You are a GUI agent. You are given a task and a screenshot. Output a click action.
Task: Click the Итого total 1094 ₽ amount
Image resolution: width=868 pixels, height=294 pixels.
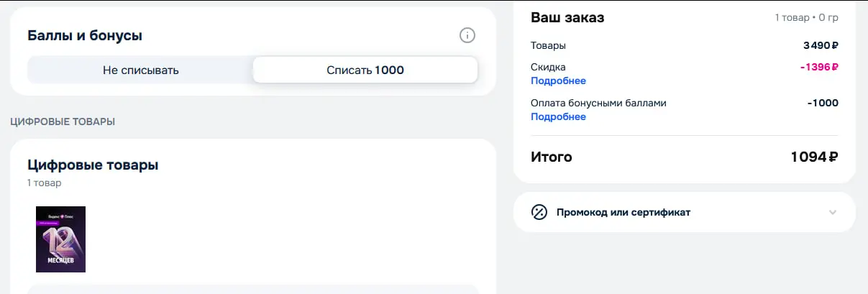pos(814,157)
